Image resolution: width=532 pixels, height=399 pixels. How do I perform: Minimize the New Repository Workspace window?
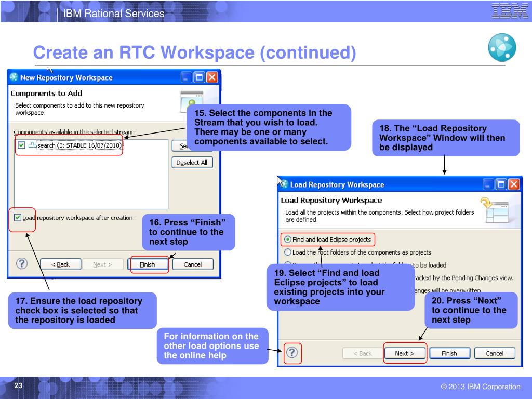pos(186,78)
